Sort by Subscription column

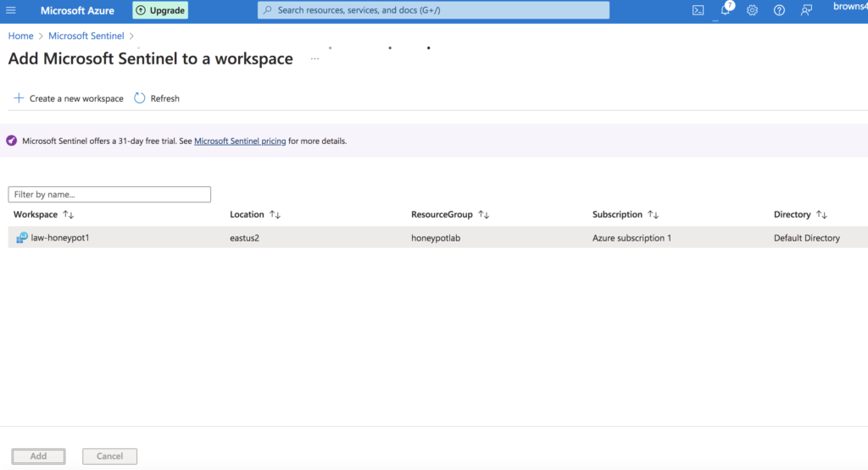coord(626,214)
